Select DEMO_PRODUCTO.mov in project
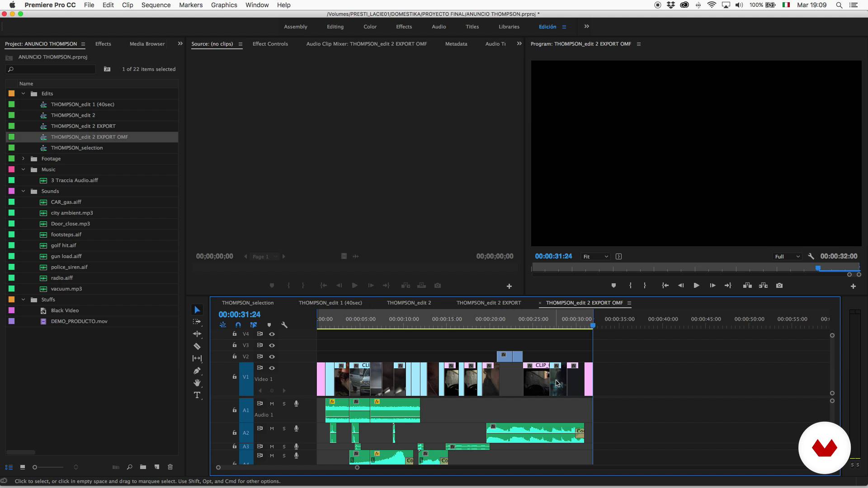The width and height of the screenshot is (868, 488). pyautogui.click(x=79, y=321)
